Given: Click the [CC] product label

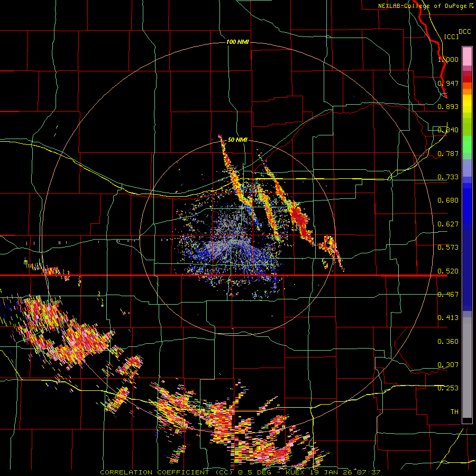Looking at the screenshot, I should [451, 36].
